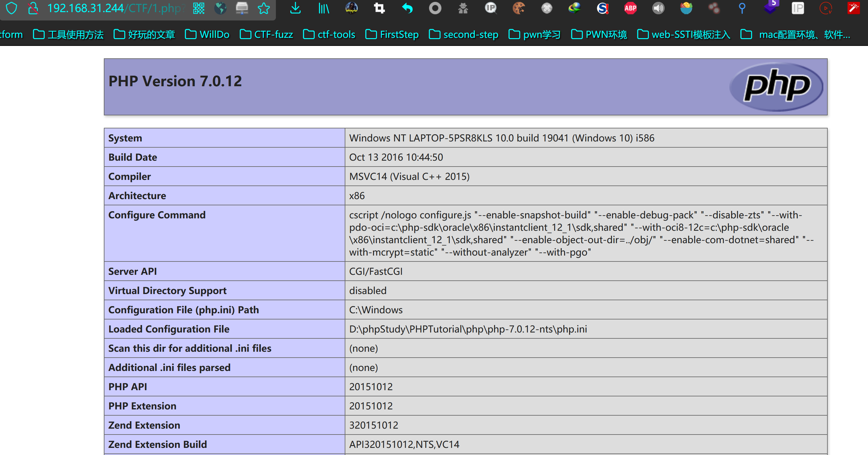Toggle Adblock Plus on this site
Viewport: 868px width, 455px height.
(x=631, y=8)
